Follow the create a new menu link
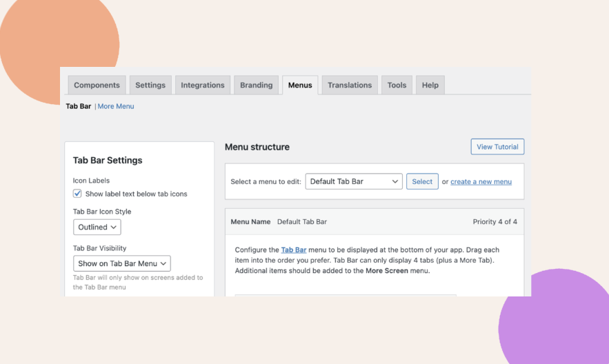609x364 pixels. pyautogui.click(x=481, y=181)
